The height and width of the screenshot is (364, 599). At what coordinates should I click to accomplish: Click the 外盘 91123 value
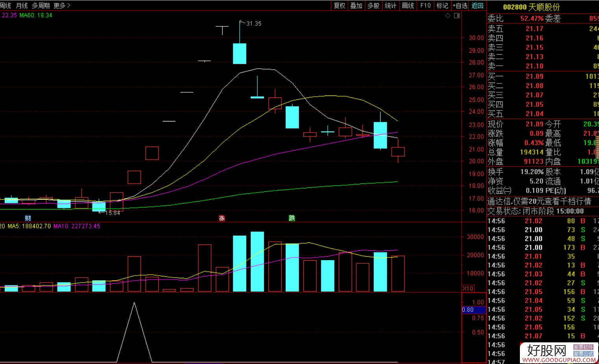pyautogui.click(x=534, y=162)
